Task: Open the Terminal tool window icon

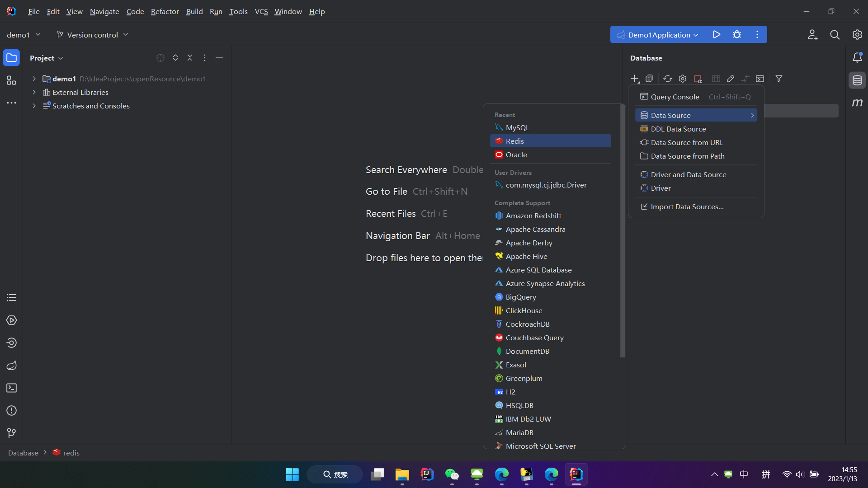Action: (x=12, y=388)
